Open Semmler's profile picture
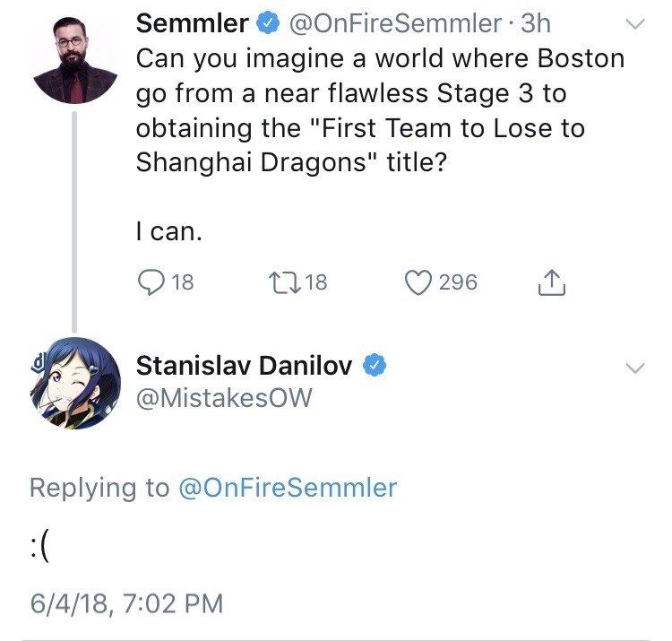Viewport: 672px width, 641px height. click(x=75, y=57)
